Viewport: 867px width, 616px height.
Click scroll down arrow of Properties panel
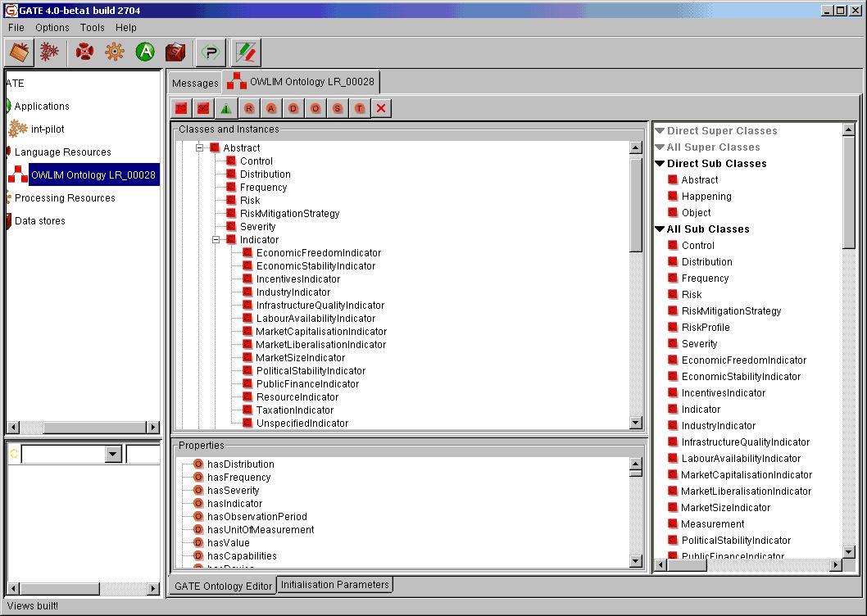click(x=636, y=560)
